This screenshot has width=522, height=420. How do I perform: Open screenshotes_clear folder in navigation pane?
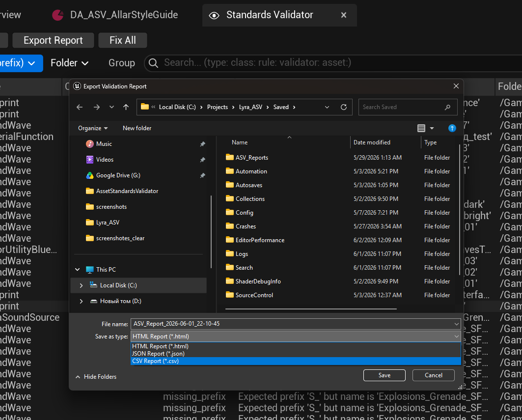point(120,238)
